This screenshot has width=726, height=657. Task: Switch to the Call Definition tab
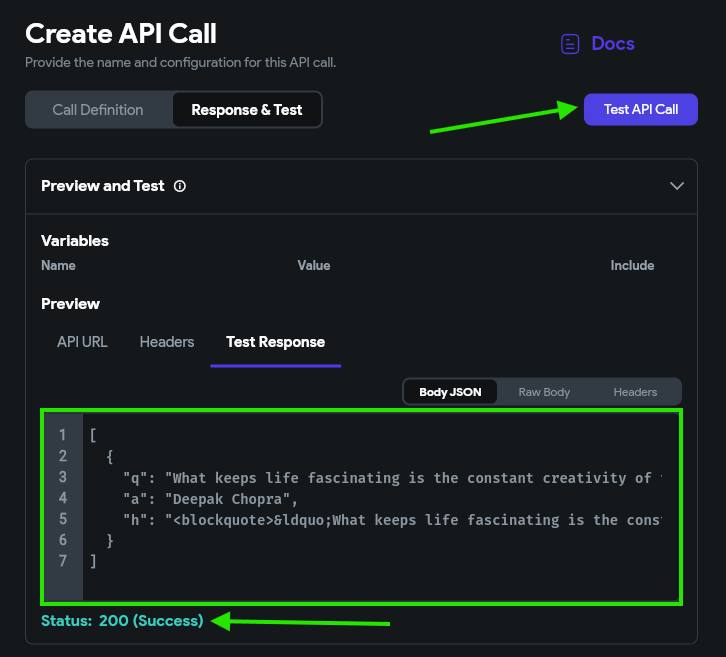click(x=98, y=110)
